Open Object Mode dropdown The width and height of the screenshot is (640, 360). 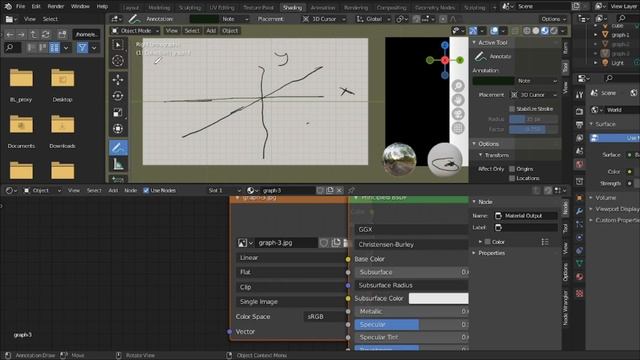(136, 31)
